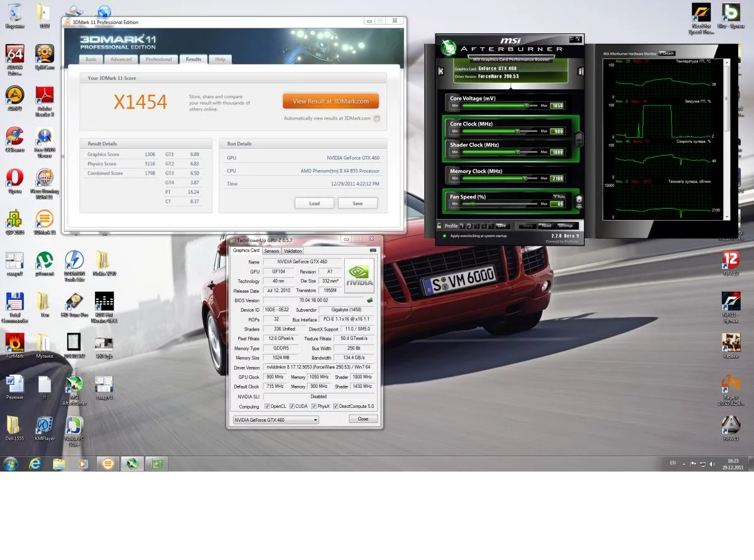Screen dimensions: 754x560
Task: Click the Afterburner profile lock icon
Action: (440, 226)
